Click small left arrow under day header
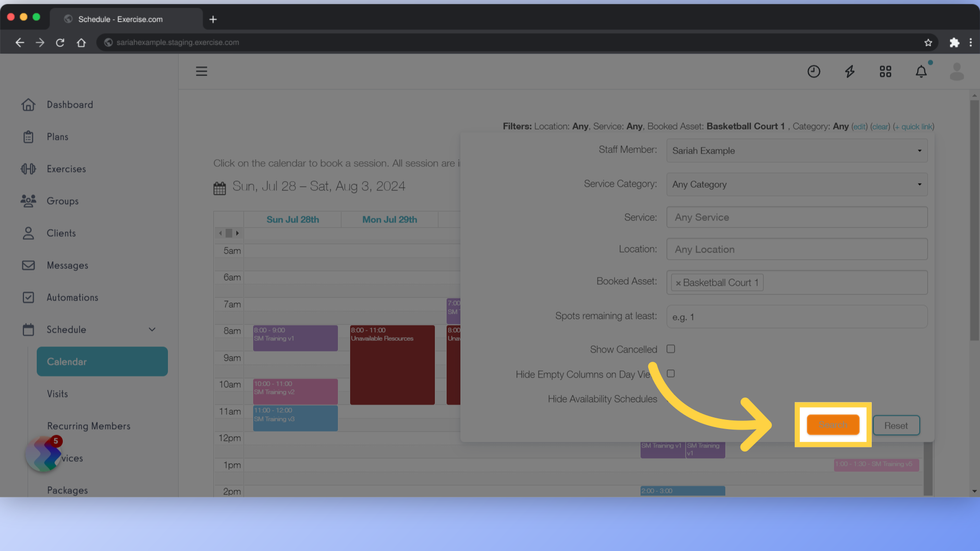The width and height of the screenshot is (980, 551). 220,233
